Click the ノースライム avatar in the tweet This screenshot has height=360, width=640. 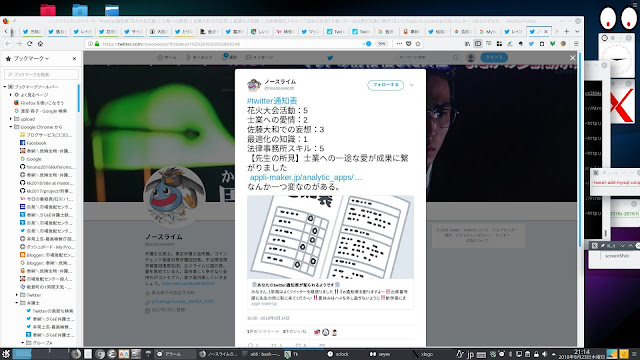pyautogui.click(x=254, y=85)
